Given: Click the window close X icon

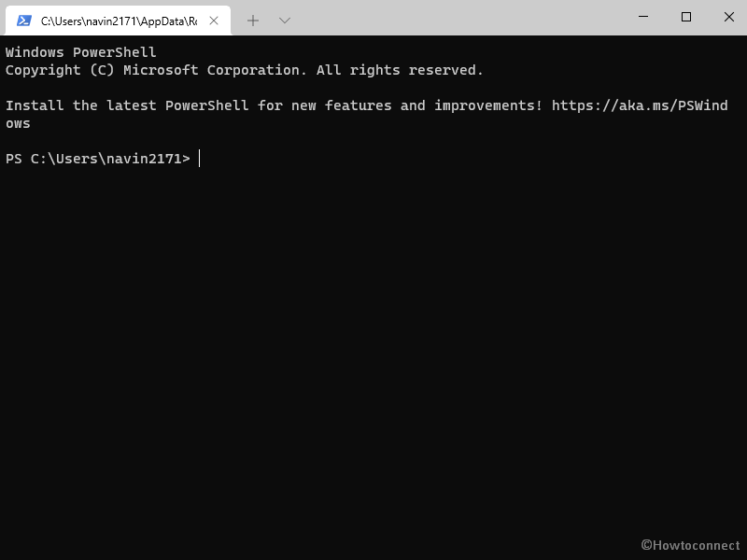Looking at the screenshot, I should [727, 17].
